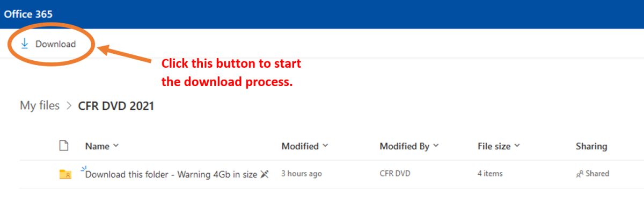Click the Download arrow icon

point(24,44)
